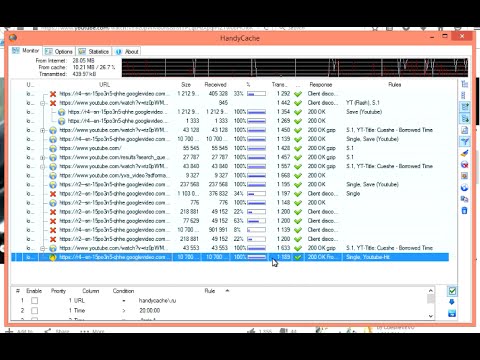Click red X icon on 63% row
The image size is (480, 360).
pos(53,221)
